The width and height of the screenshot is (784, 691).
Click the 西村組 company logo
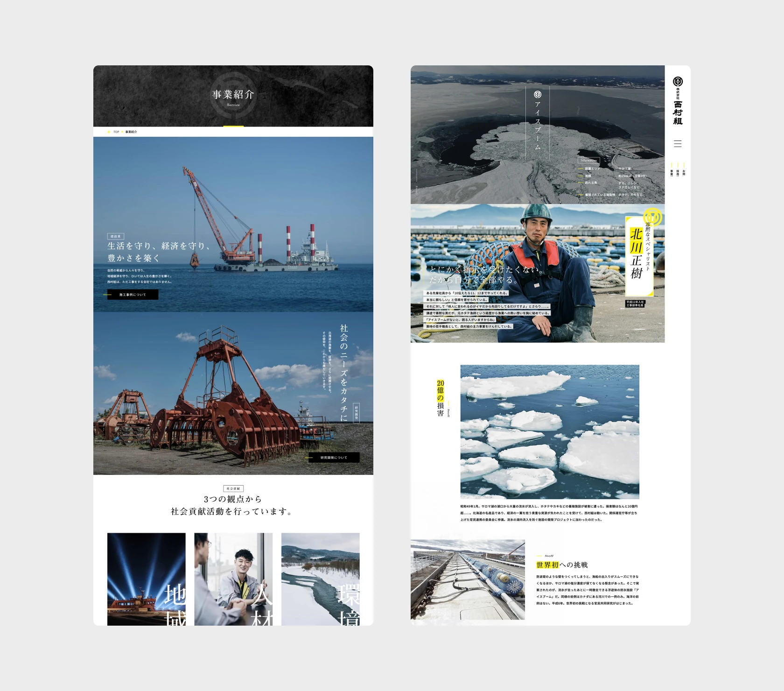click(x=678, y=101)
